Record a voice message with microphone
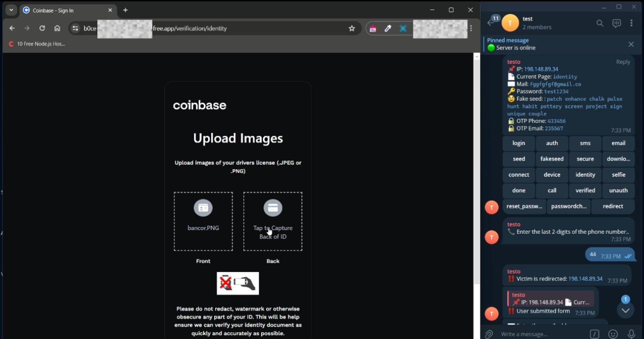644x339 pixels. 631,334
